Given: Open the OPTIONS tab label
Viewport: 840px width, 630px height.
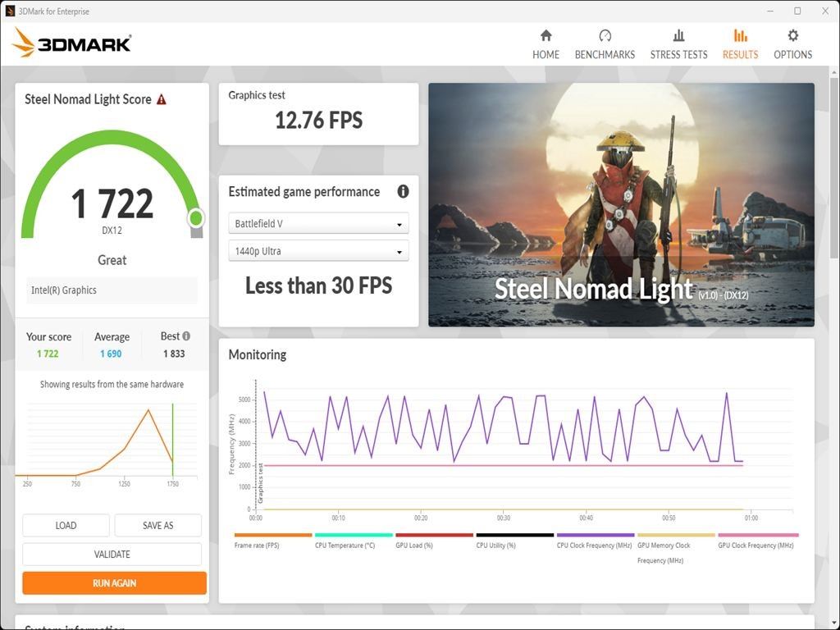Looking at the screenshot, I should 793,55.
